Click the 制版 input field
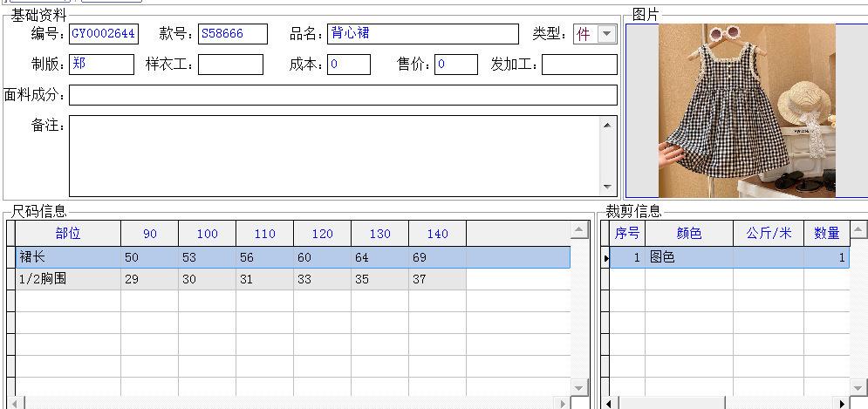This screenshot has width=868, height=409. tap(101, 65)
